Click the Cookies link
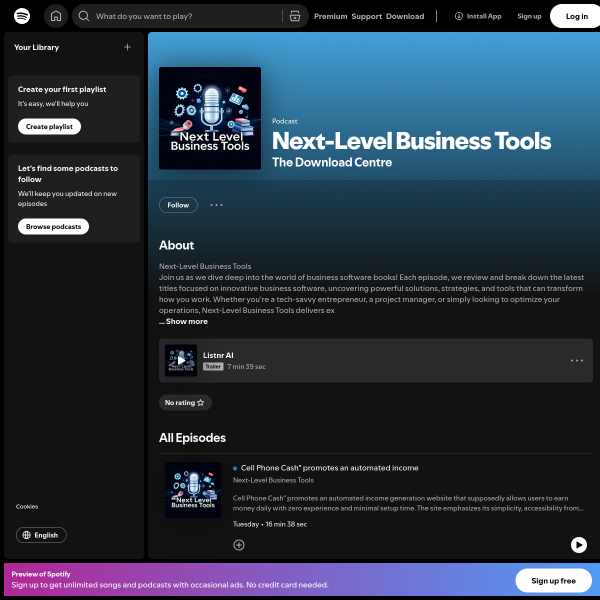The height and width of the screenshot is (600, 600). [x=27, y=506]
